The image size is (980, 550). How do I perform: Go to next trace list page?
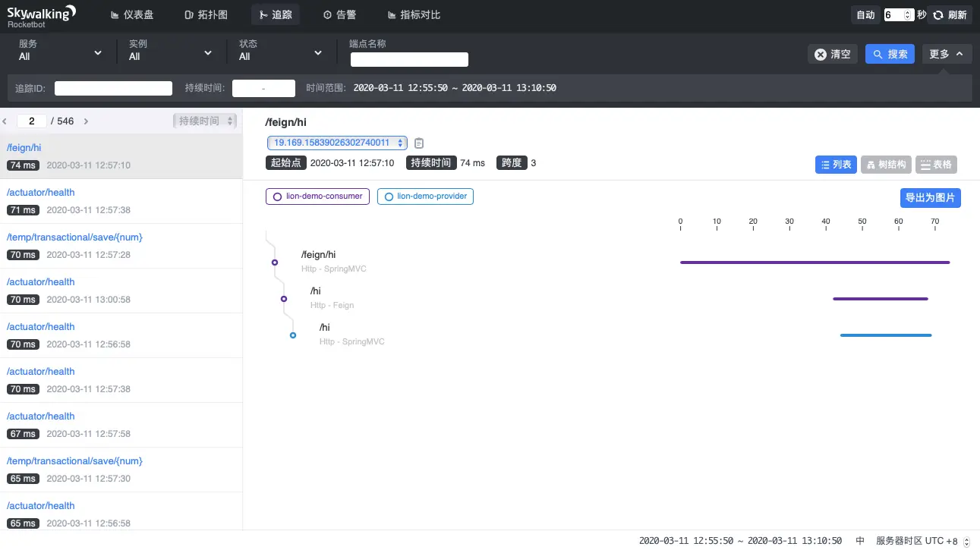click(x=86, y=121)
